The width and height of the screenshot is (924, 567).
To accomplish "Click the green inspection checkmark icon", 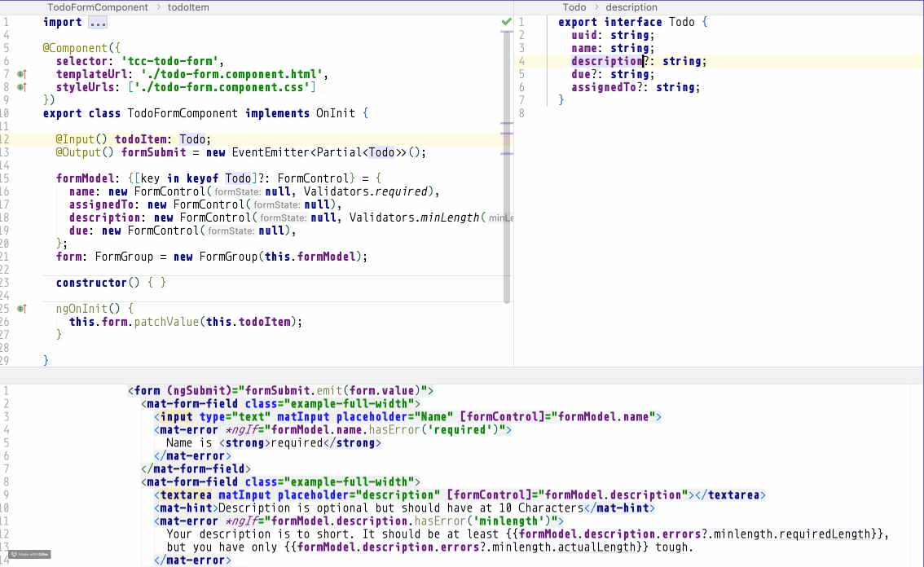I will tap(507, 21).
